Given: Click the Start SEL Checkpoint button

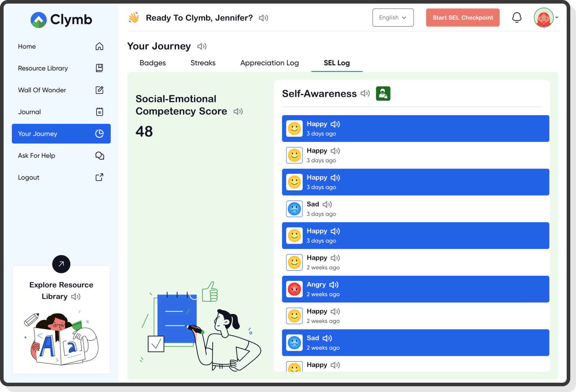Looking at the screenshot, I should click(463, 17).
